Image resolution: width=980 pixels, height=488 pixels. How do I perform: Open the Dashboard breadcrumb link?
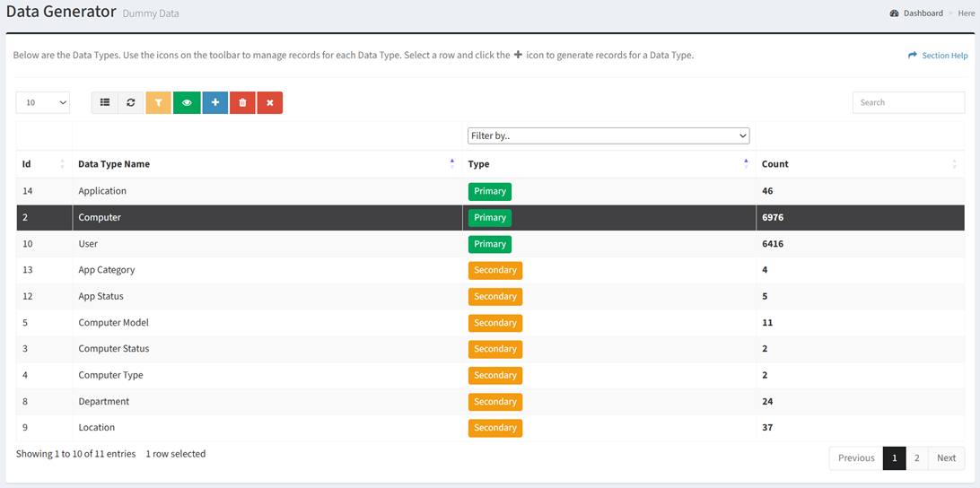[x=923, y=13]
